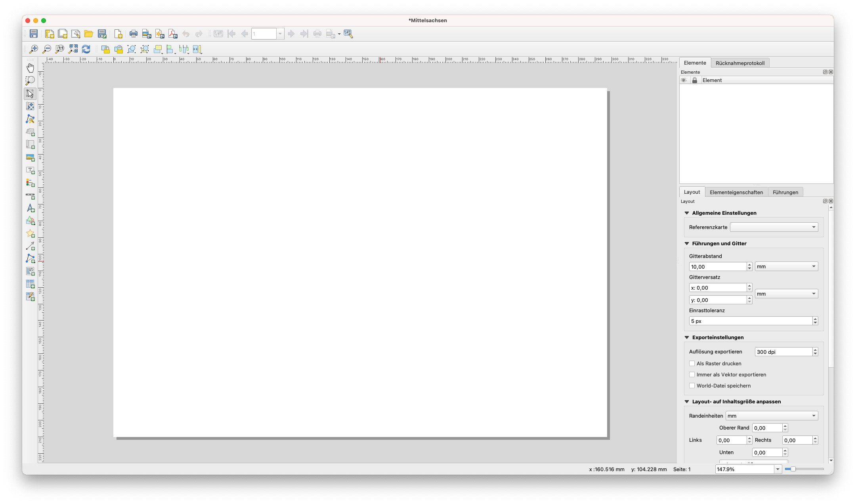The image size is (856, 504).
Task: Add a scale bar item
Action: (30, 196)
